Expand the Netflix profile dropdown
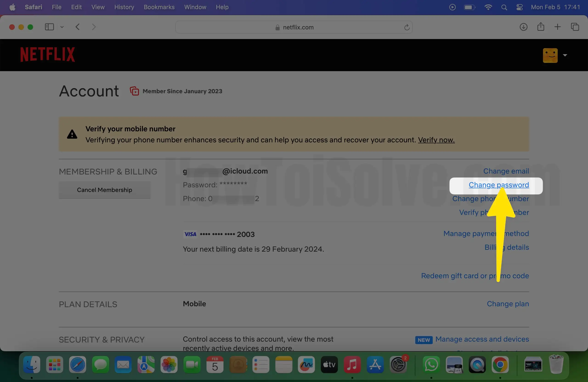The image size is (588, 382). [565, 55]
